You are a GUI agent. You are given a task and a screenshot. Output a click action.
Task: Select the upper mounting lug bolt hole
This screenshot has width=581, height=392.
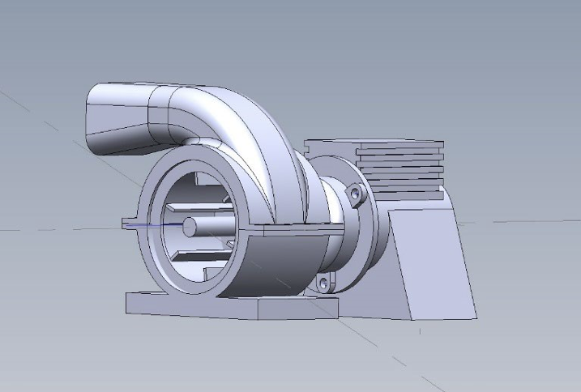click(356, 193)
